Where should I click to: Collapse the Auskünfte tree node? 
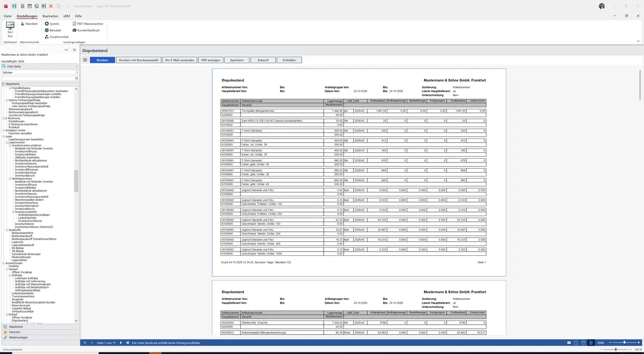click(x=7, y=230)
